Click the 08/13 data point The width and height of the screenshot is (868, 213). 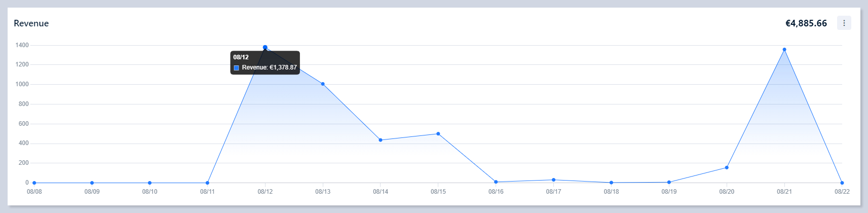pos(323,84)
